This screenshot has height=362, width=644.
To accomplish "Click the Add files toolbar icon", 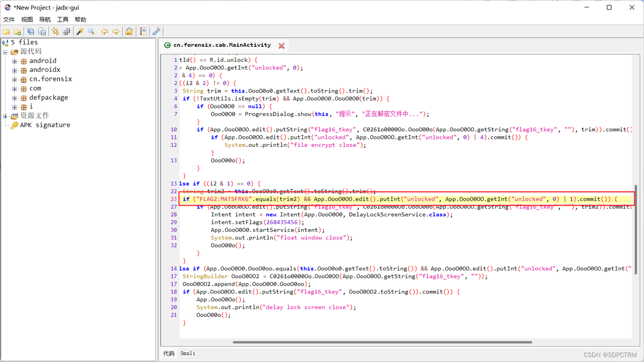I will point(17,32).
